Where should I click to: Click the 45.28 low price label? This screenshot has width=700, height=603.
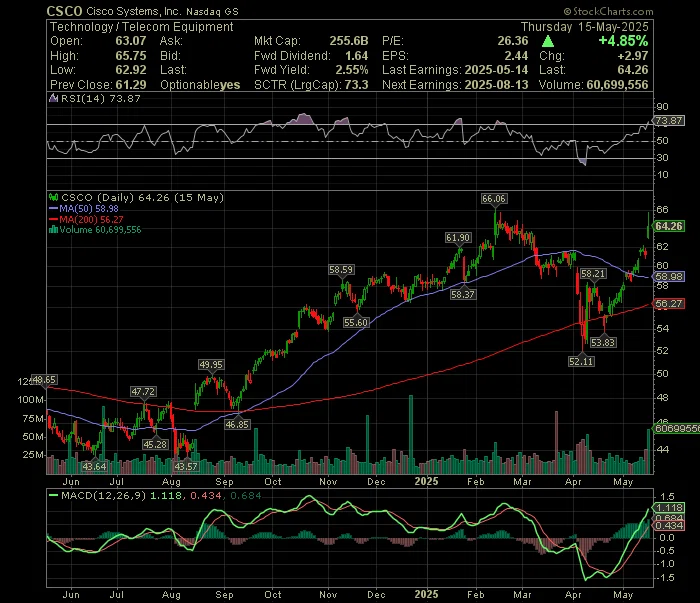[155, 444]
